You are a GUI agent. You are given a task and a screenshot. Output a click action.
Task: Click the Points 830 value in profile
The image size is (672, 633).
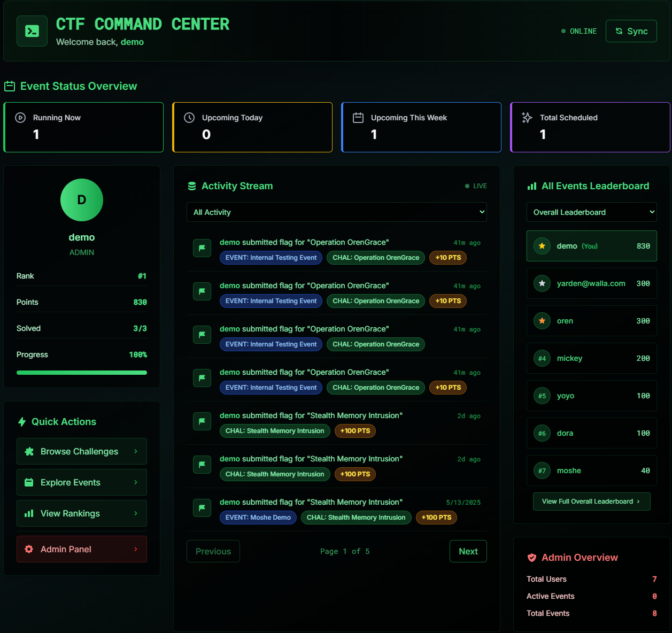pyautogui.click(x=140, y=302)
